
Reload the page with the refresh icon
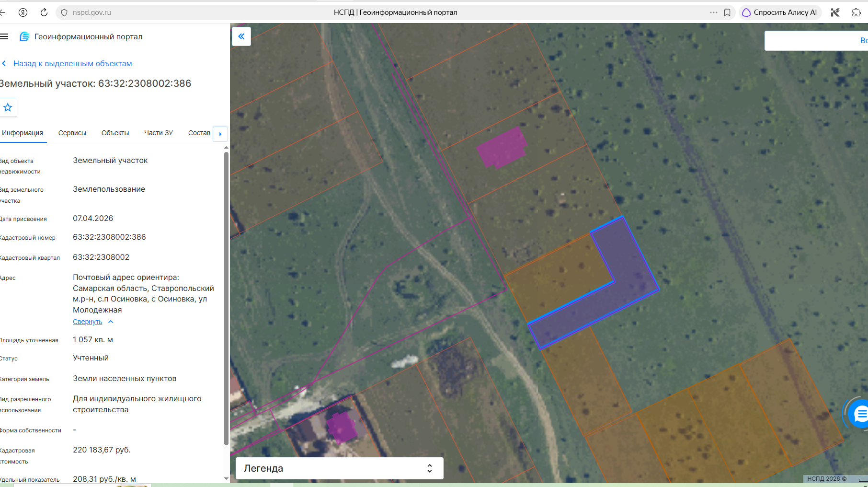pyautogui.click(x=44, y=12)
